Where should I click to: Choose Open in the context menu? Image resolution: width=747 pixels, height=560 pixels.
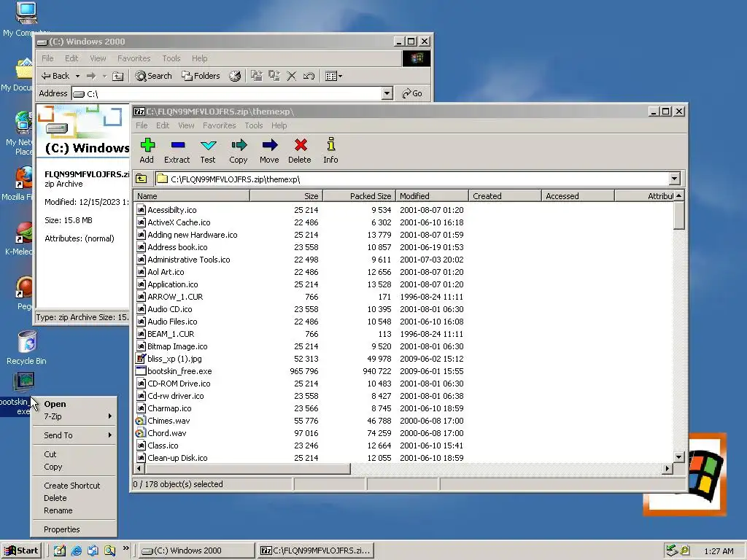74,404
